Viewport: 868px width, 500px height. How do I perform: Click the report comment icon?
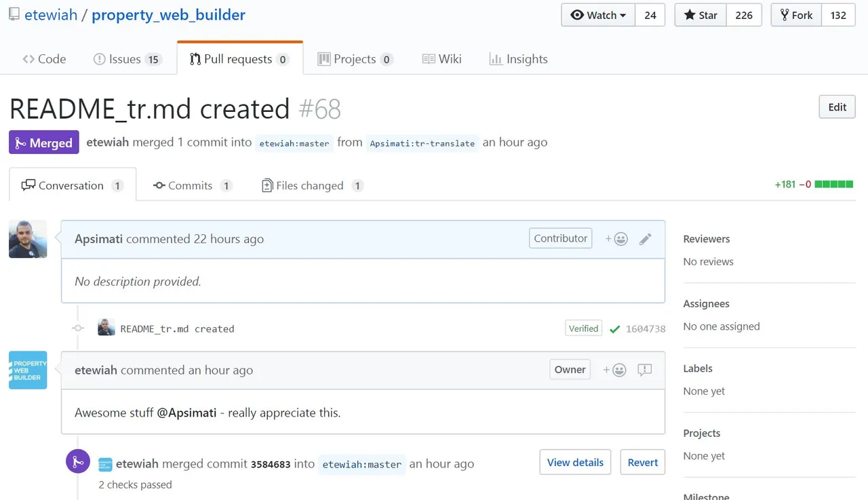coord(645,370)
